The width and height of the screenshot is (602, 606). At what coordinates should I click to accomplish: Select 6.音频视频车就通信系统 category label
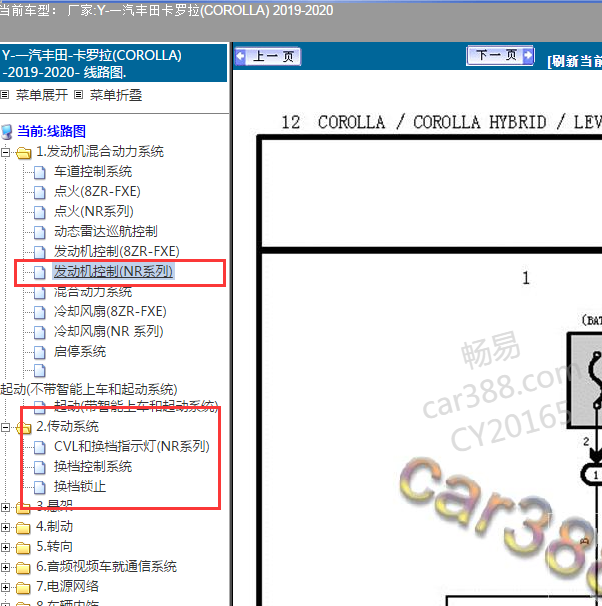pyautogui.click(x=106, y=567)
